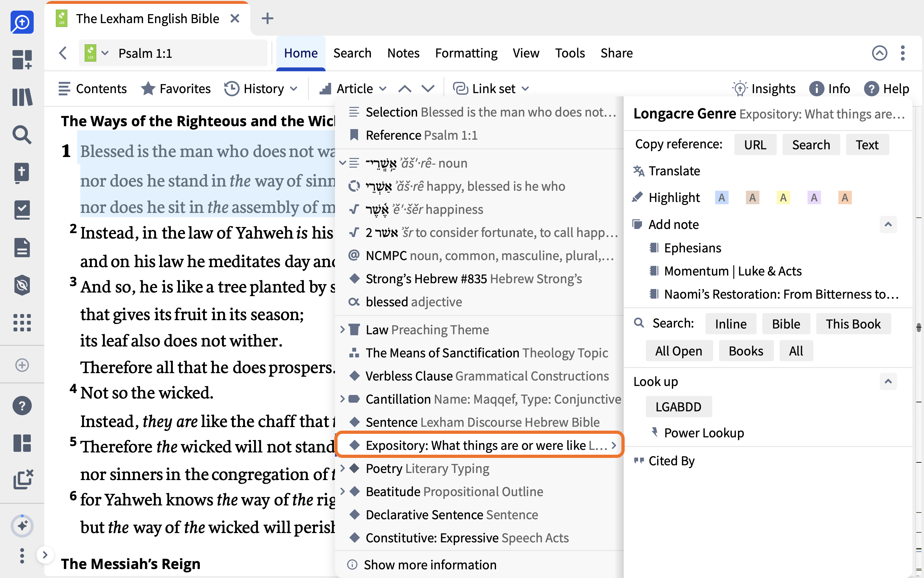This screenshot has width=924, height=578.
Task: Expand the Poetry Literary Typing entry
Action: click(x=343, y=468)
